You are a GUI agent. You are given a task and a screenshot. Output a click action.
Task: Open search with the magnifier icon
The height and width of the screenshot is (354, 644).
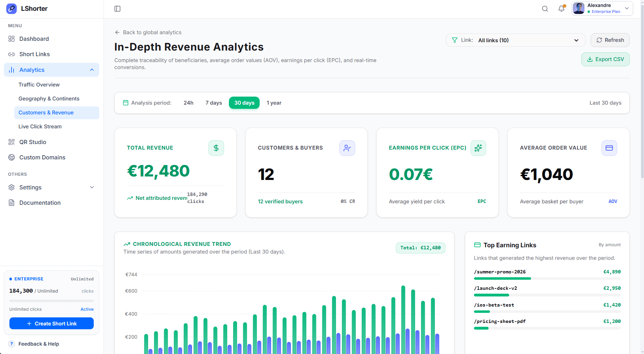pyautogui.click(x=545, y=9)
